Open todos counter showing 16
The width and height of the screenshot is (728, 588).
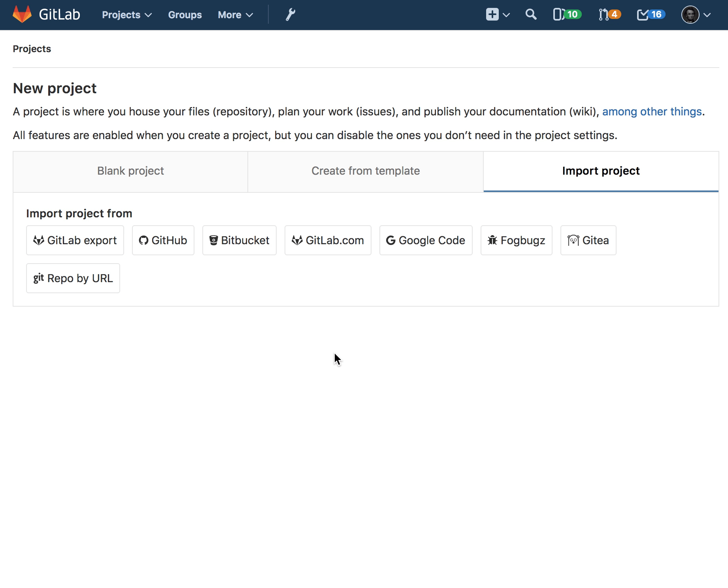[x=651, y=15]
